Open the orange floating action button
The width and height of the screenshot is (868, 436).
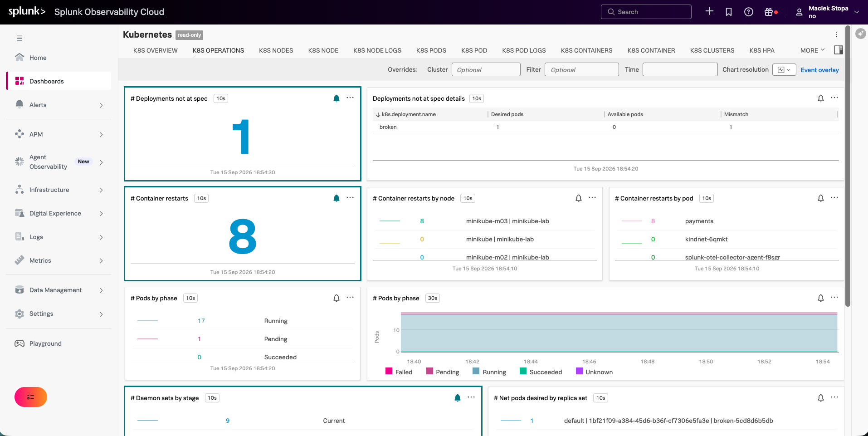pyautogui.click(x=31, y=397)
